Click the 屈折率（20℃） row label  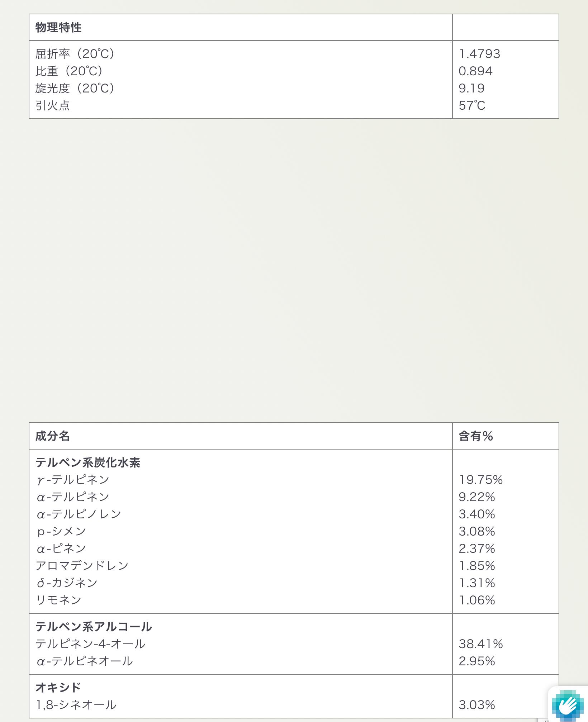pyautogui.click(x=75, y=54)
